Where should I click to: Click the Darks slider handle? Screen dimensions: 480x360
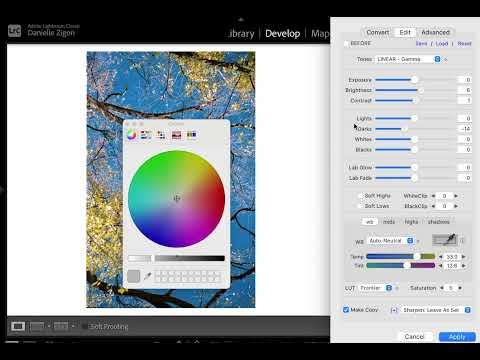(x=404, y=129)
